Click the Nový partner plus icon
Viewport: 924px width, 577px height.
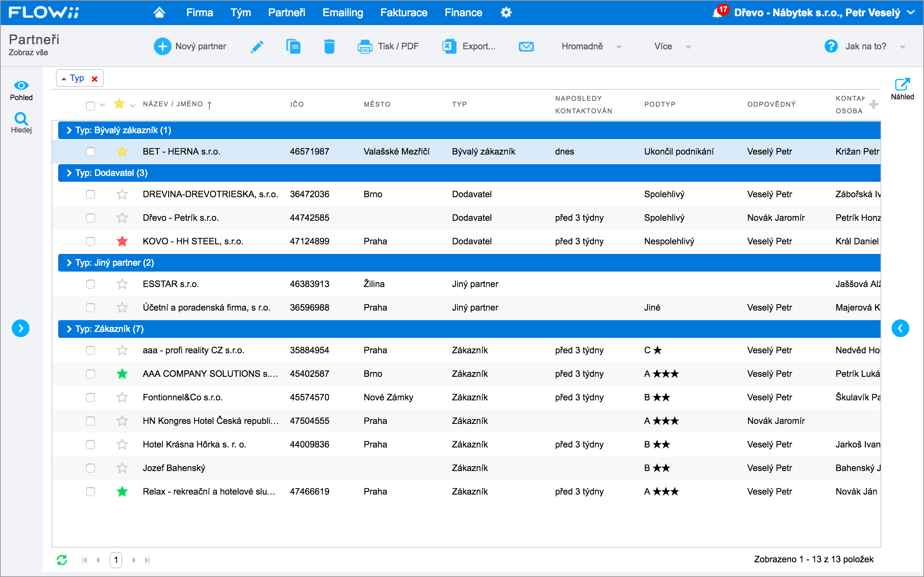(x=162, y=46)
